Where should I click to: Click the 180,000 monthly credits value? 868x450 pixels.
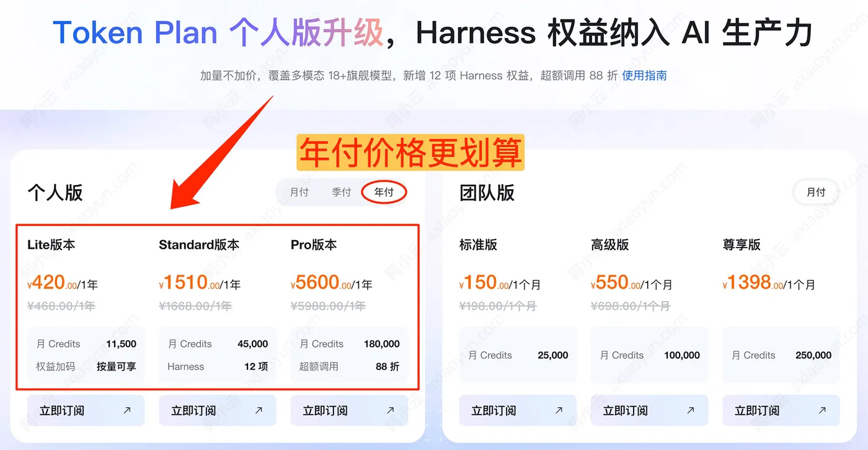click(x=382, y=344)
